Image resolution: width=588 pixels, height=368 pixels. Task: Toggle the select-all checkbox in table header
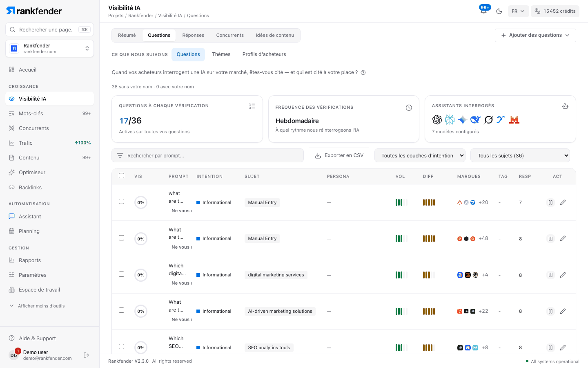click(121, 176)
